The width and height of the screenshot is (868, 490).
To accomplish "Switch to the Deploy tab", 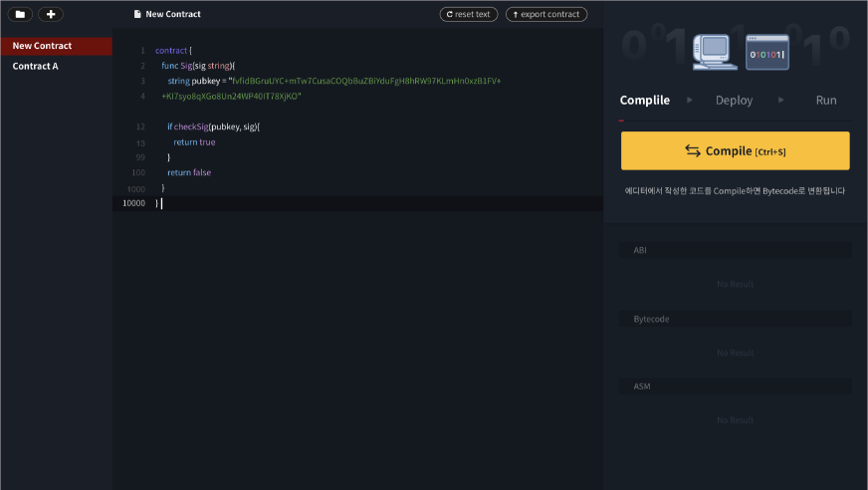I will (734, 101).
